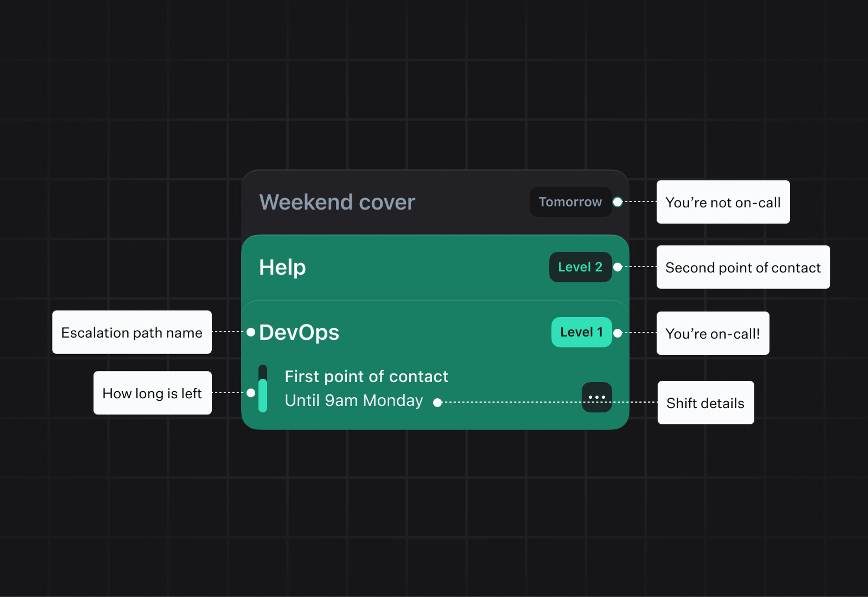Click the How long is left label
868x597 pixels.
tap(152, 393)
